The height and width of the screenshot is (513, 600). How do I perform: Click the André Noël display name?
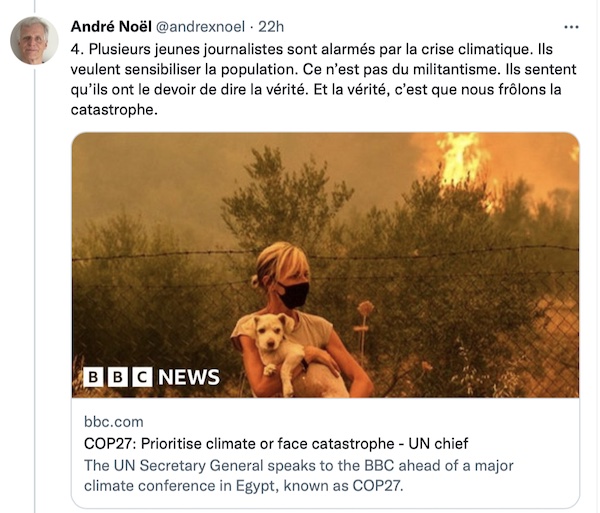[x=111, y=27]
